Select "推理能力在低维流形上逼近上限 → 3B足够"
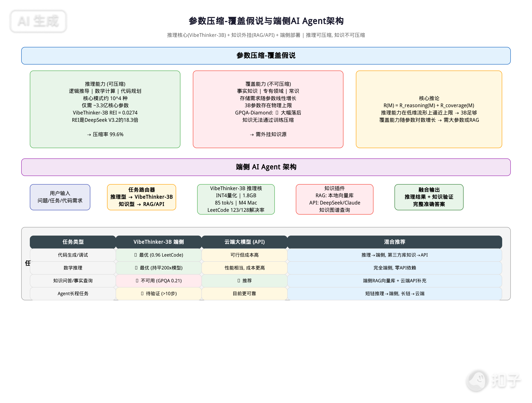Viewport: 532px width, 403px height. point(429,113)
